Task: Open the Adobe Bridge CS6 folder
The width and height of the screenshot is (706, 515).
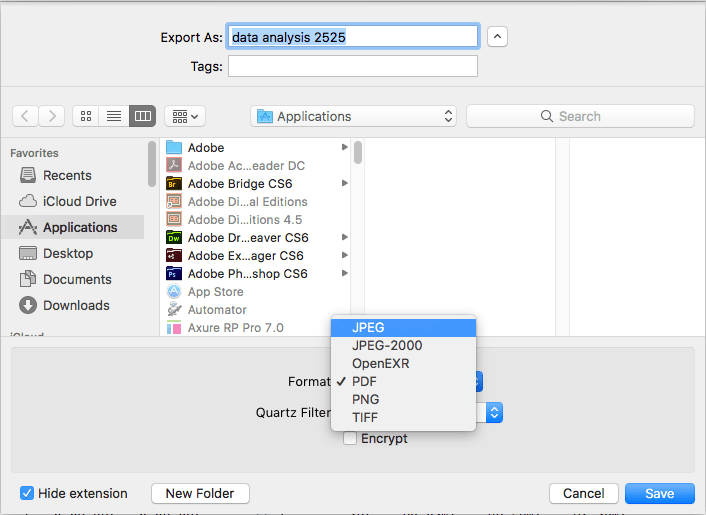Action: [x=255, y=184]
